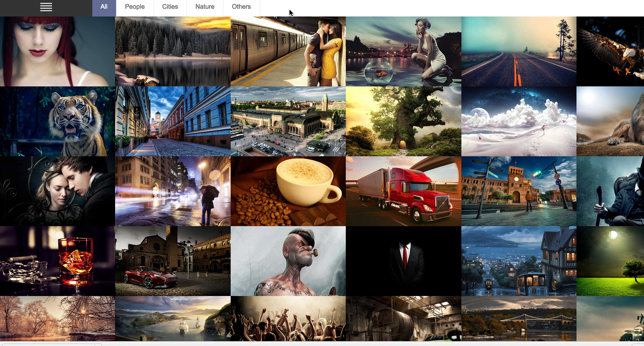The width and height of the screenshot is (644, 346).
Task: Open the rainy street with umbrella thumbnail
Action: [x=173, y=191]
